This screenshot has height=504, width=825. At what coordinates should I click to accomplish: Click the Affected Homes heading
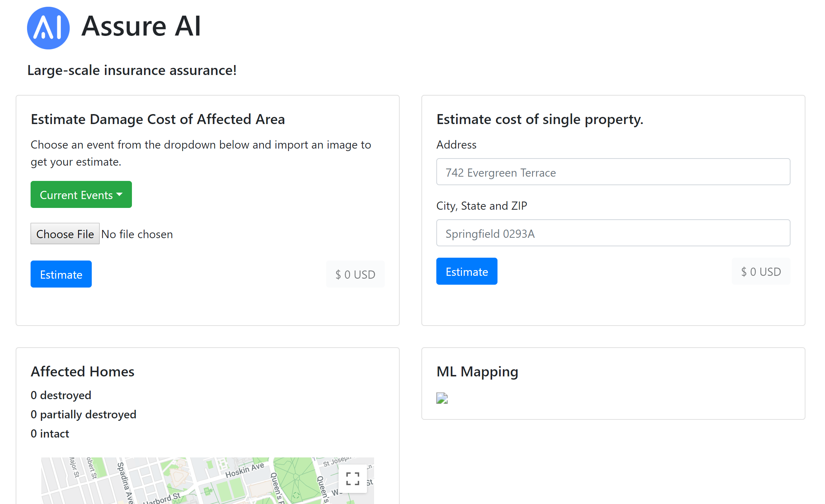click(x=82, y=371)
